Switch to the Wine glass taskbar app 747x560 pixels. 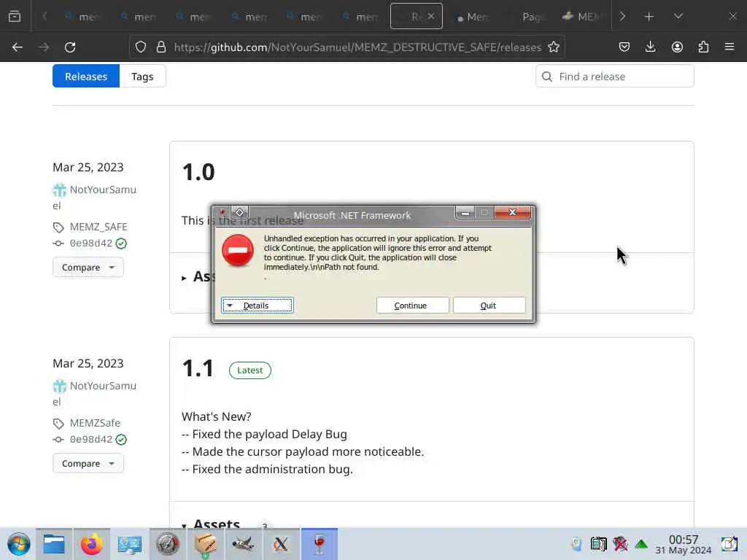[x=320, y=544]
